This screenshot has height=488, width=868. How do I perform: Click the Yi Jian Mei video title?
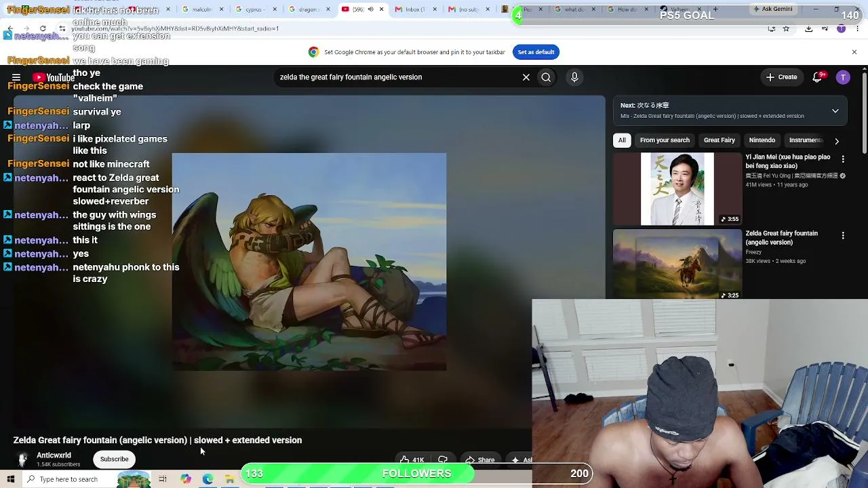coord(788,161)
